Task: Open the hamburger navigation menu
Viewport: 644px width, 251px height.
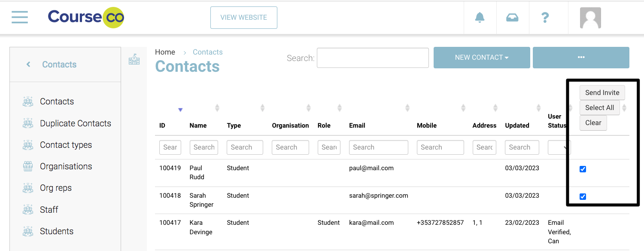Action: tap(20, 17)
